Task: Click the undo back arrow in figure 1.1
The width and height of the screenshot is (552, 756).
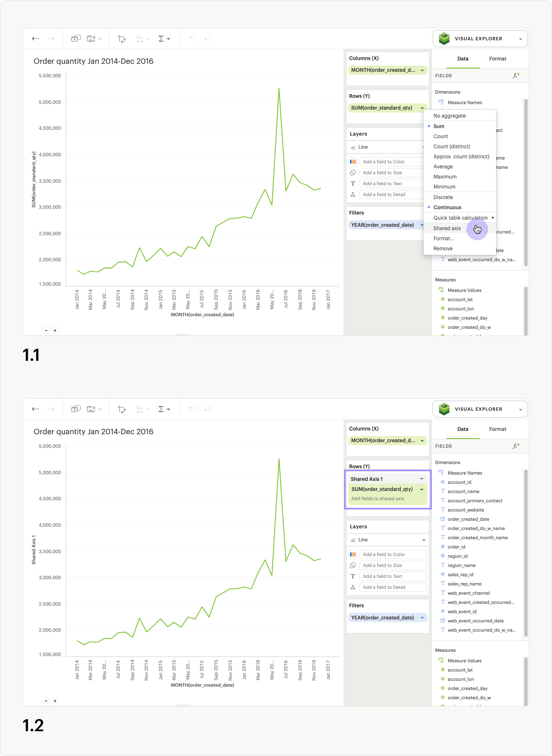Action: point(36,39)
